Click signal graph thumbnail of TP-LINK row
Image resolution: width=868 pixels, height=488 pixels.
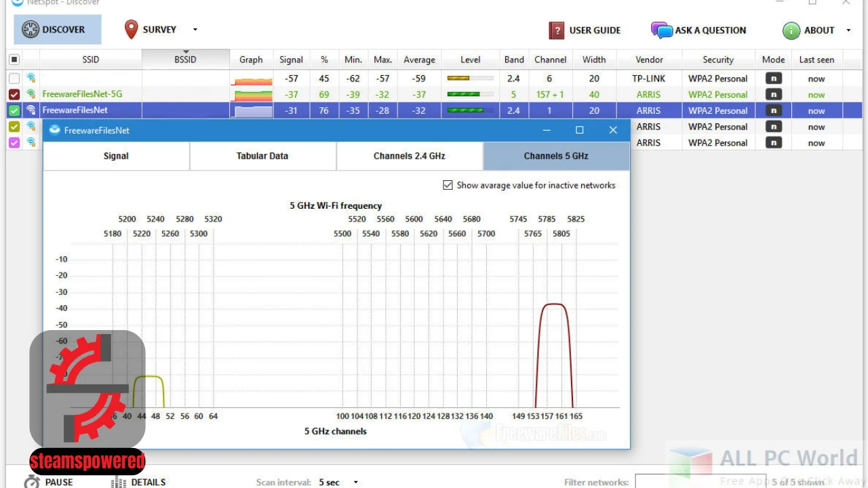[x=251, y=79]
